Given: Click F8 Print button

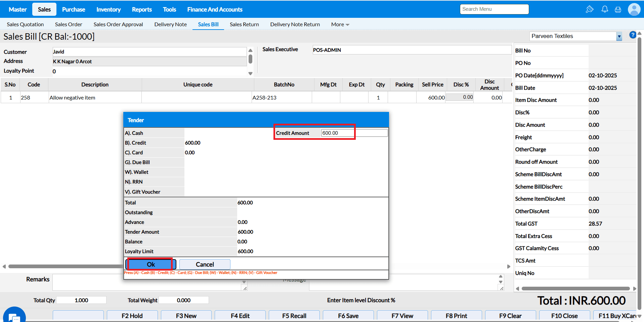Looking at the screenshot, I should click(456, 316).
